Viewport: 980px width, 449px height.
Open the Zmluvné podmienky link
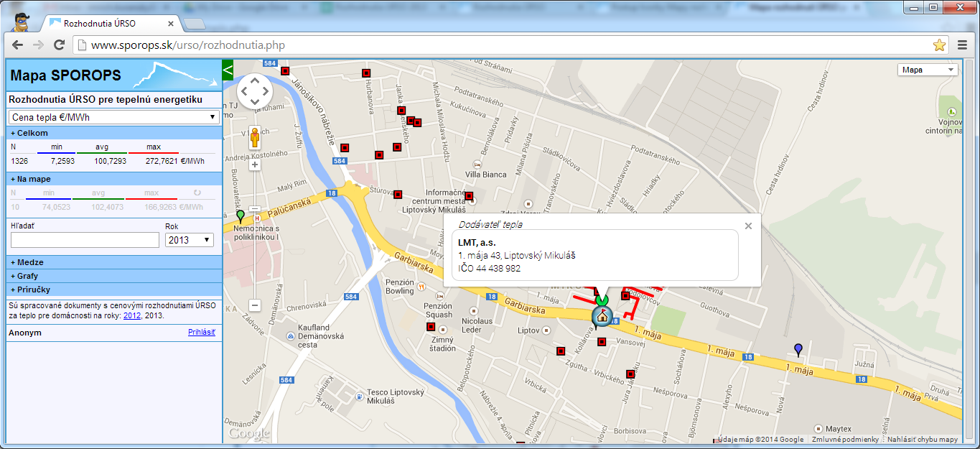pos(845,440)
